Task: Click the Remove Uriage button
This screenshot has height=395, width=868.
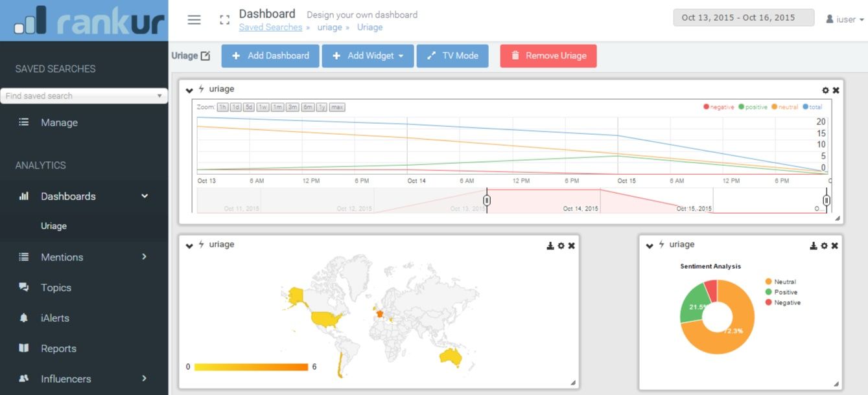Action: point(548,56)
